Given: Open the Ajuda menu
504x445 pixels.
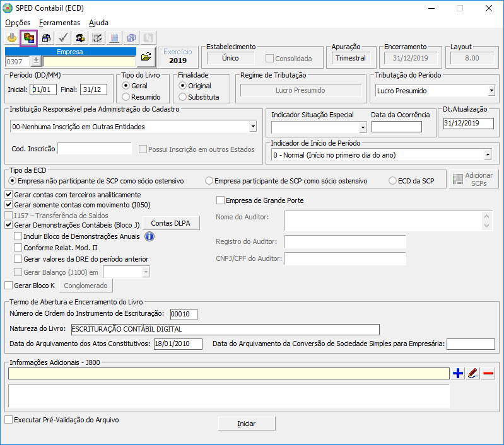Looking at the screenshot, I should pyautogui.click(x=98, y=23).
